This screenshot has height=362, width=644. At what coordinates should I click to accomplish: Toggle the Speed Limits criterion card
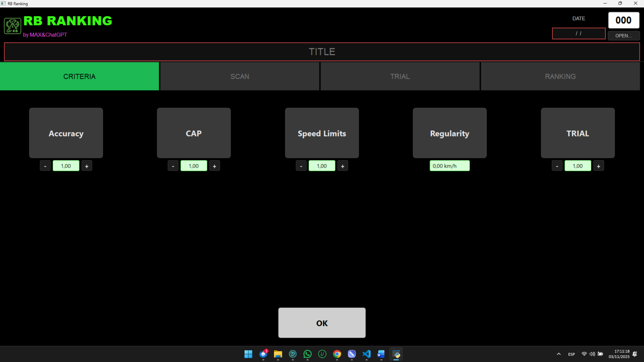[322, 133]
